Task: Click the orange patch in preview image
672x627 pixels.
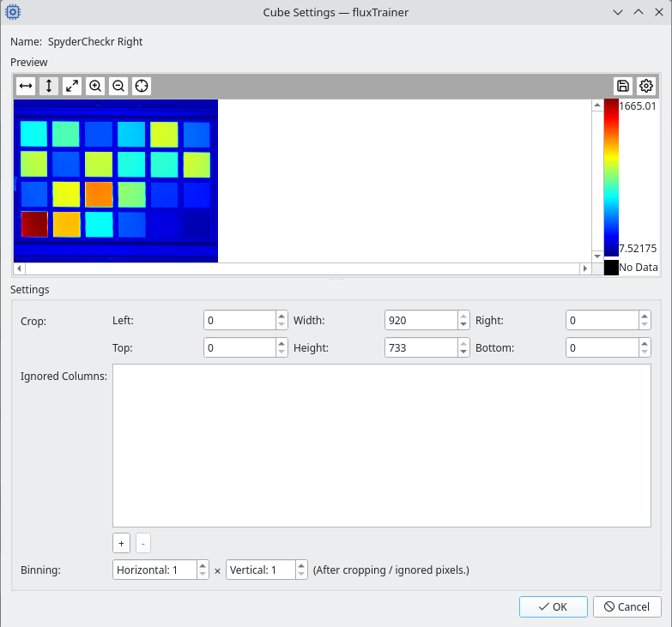Action: 99,194
